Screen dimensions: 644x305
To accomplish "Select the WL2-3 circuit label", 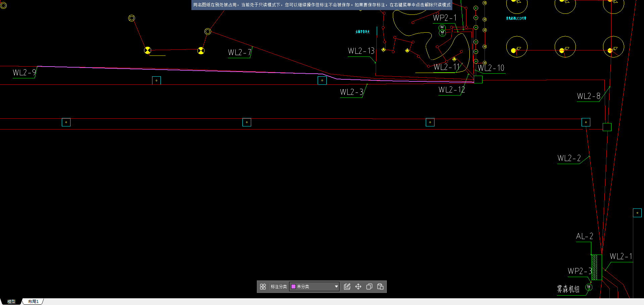I will pos(352,92).
